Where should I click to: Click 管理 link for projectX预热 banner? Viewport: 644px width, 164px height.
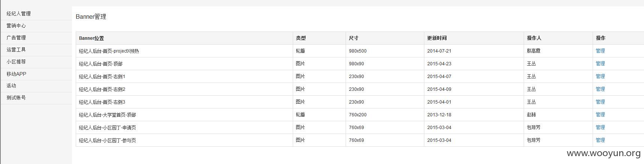600,51
